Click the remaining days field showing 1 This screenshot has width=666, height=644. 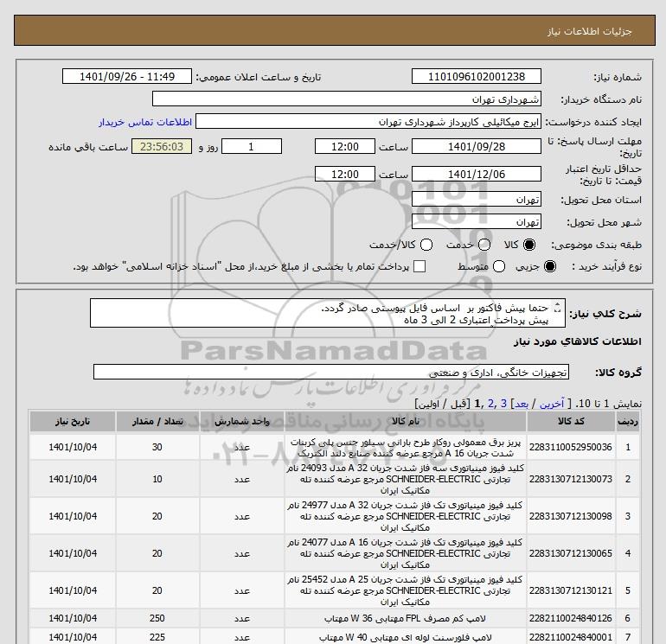click(x=252, y=146)
